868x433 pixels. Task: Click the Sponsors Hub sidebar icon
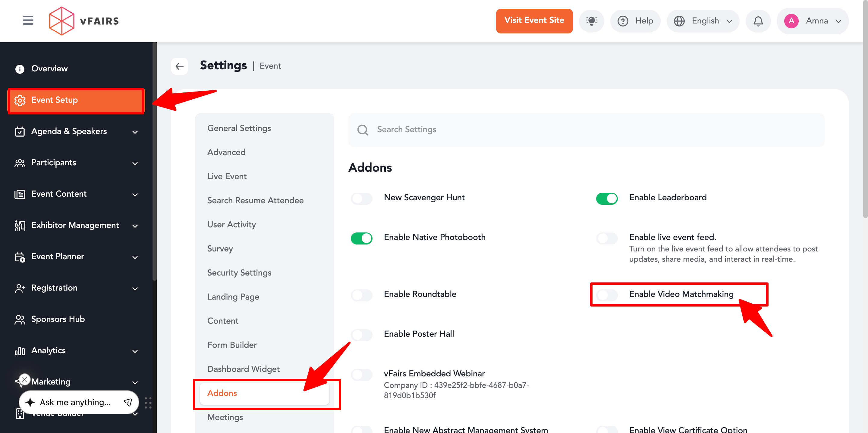coord(20,319)
